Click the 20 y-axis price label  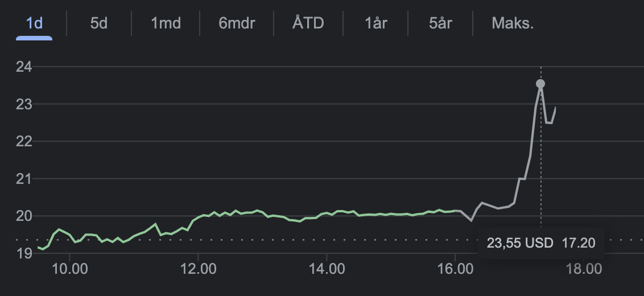[23, 216]
